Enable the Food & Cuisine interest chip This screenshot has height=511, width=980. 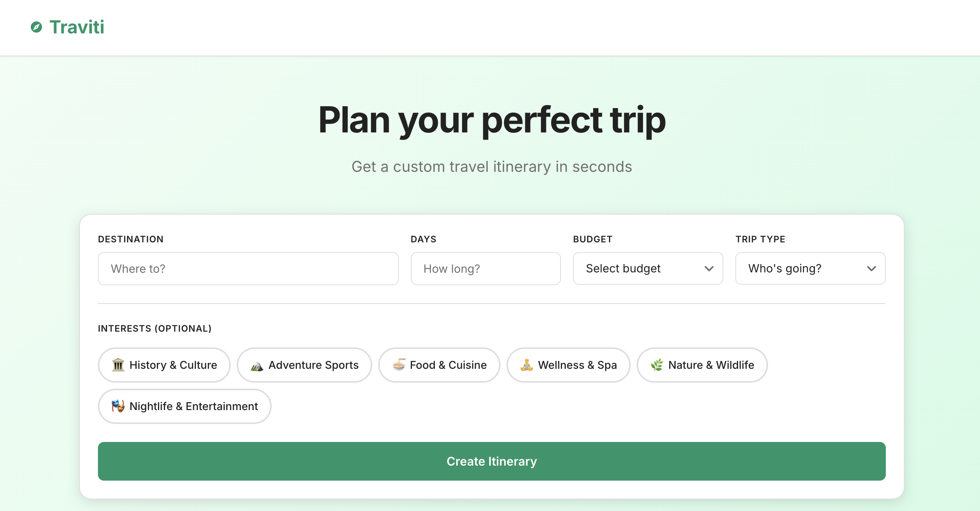pos(439,365)
